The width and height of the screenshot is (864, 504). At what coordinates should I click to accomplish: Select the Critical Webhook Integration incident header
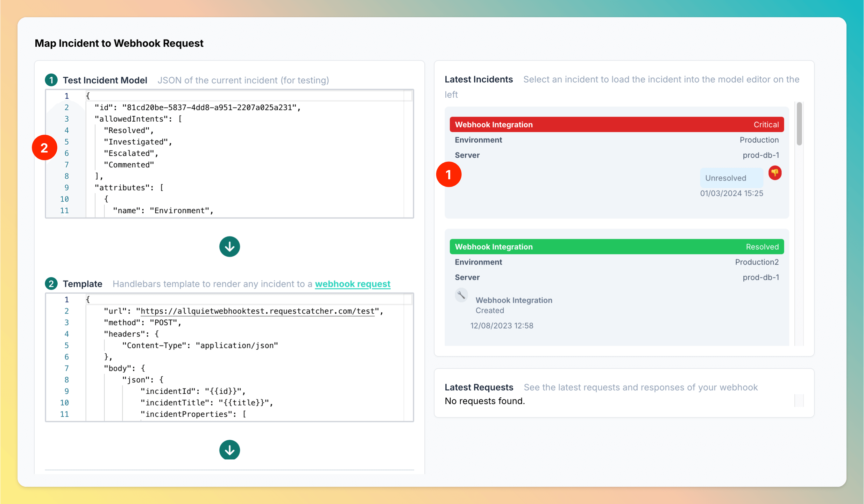(x=616, y=124)
